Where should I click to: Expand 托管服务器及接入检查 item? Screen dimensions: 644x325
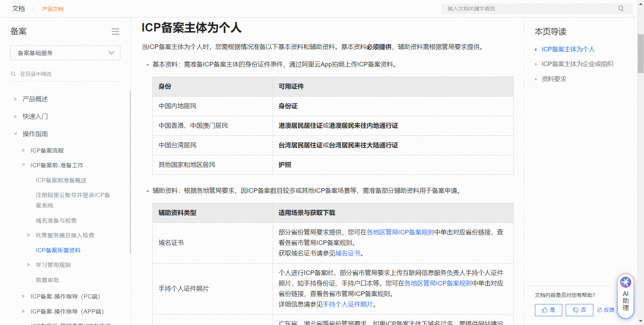29,235
